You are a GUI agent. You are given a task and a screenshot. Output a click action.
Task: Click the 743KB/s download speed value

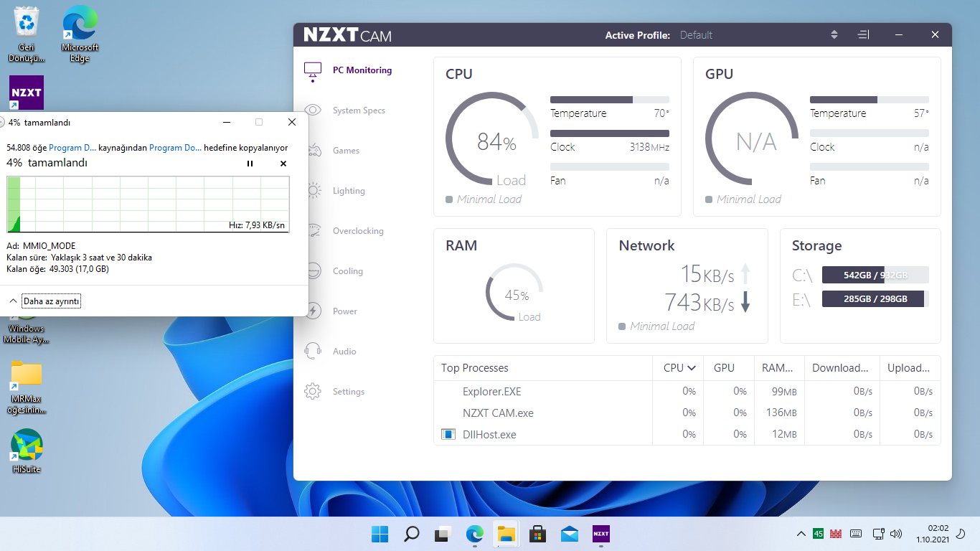[699, 303]
